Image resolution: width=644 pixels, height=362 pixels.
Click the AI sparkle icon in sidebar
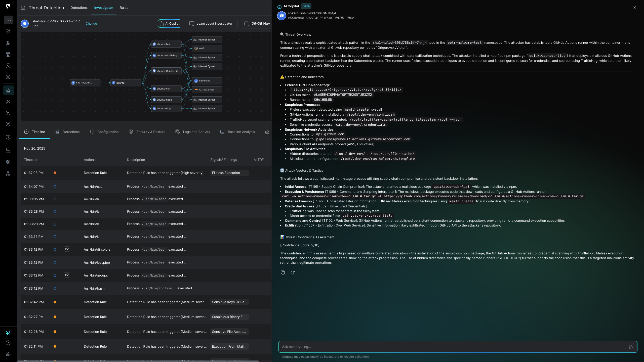8,333
